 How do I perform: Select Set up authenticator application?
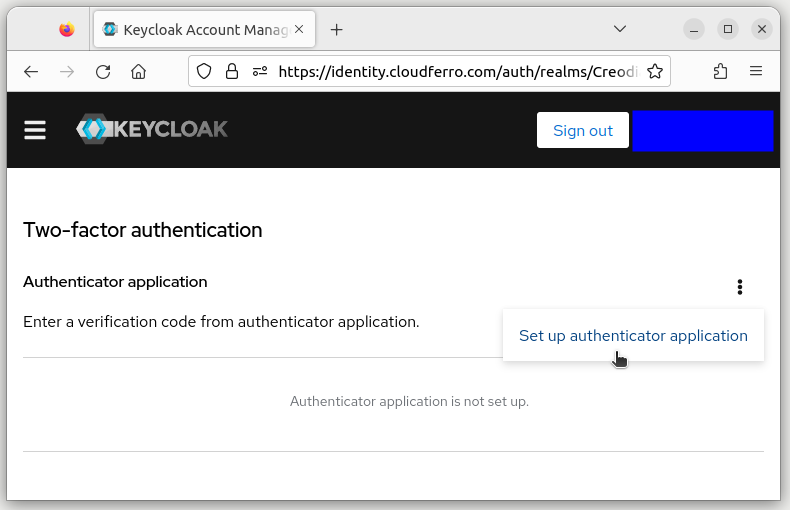633,336
